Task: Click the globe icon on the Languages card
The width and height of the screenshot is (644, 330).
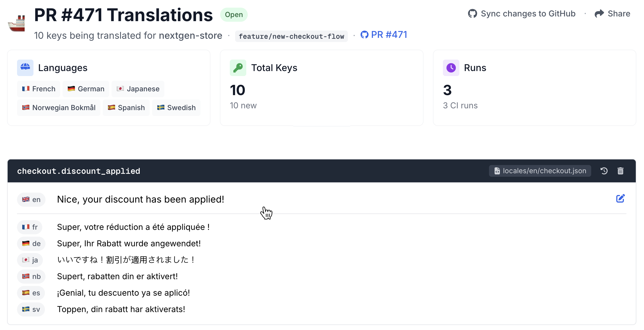Action: (25, 68)
